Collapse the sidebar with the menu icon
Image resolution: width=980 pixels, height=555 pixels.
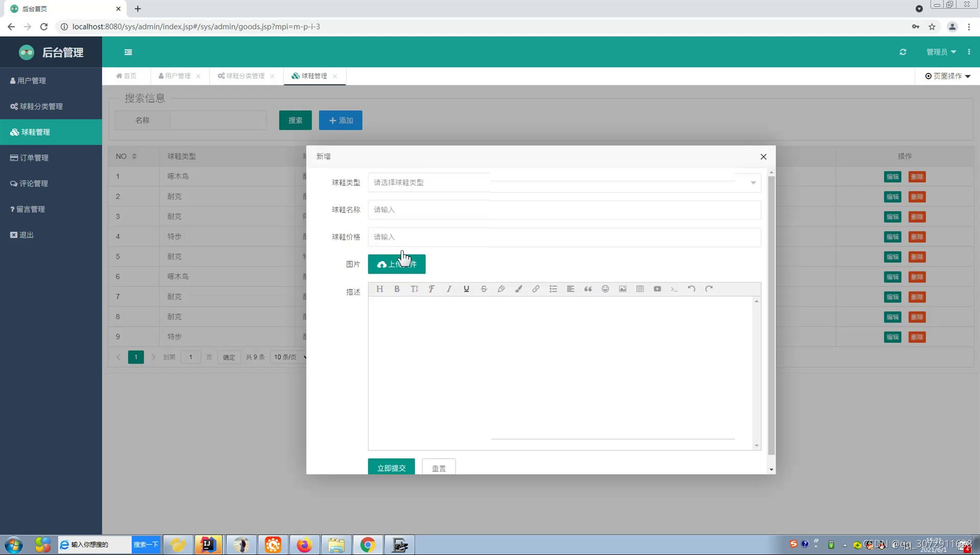128,52
